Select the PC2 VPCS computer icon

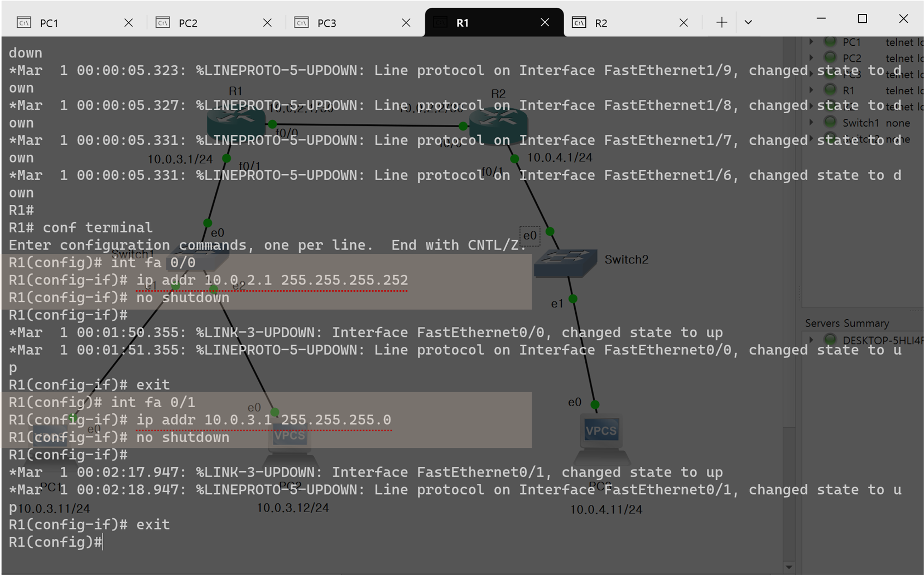(x=290, y=443)
